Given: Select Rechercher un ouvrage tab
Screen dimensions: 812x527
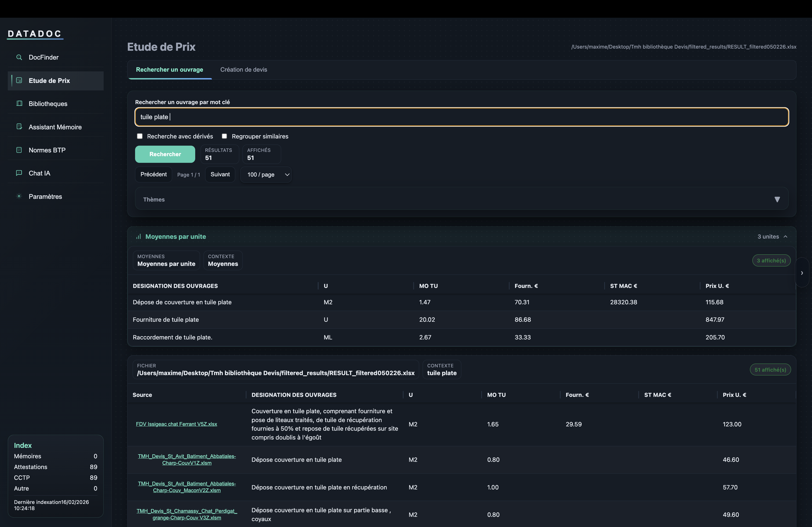Looking at the screenshot, I should click(x=169, y=69).
